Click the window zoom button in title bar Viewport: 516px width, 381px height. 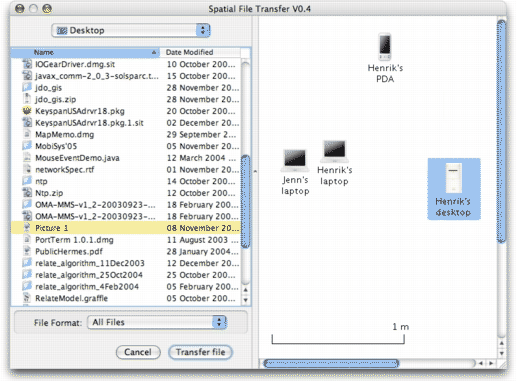click(47, 8)
